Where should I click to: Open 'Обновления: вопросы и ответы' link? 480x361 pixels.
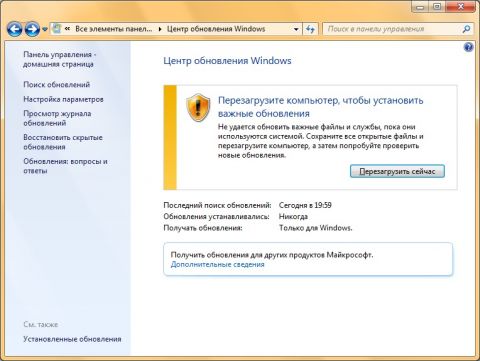click(65, 166)
